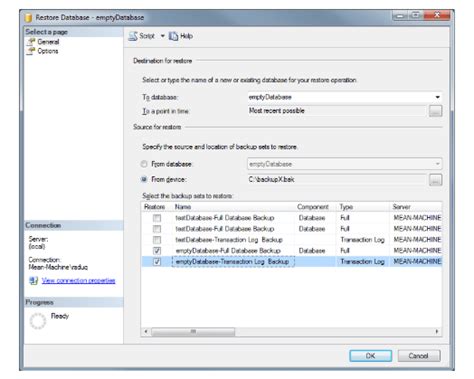Expand the From database dropdown
474x379 pixels.
438,164
